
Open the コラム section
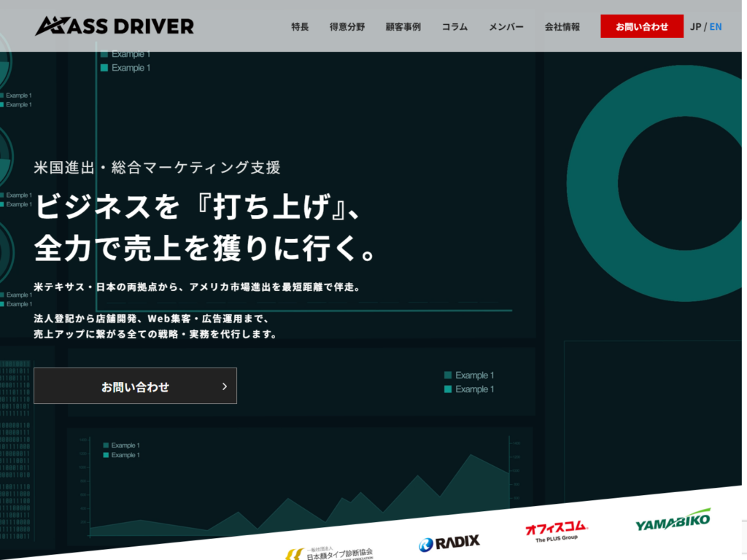[x=454, y=27]
